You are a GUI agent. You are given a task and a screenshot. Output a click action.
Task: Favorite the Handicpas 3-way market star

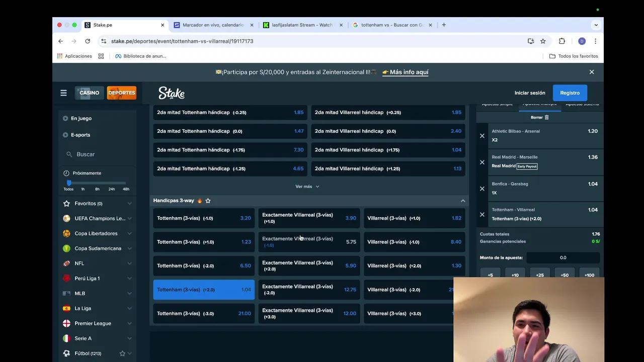(x=208, y=201)
